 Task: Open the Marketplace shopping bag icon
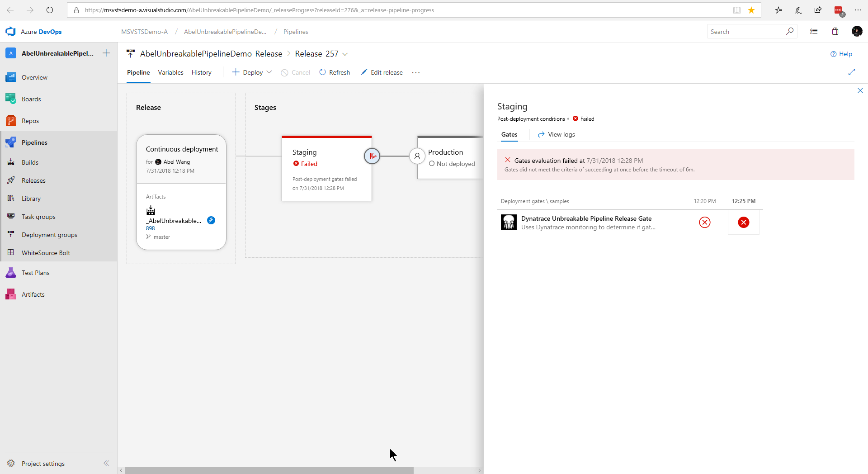point(835,31)
